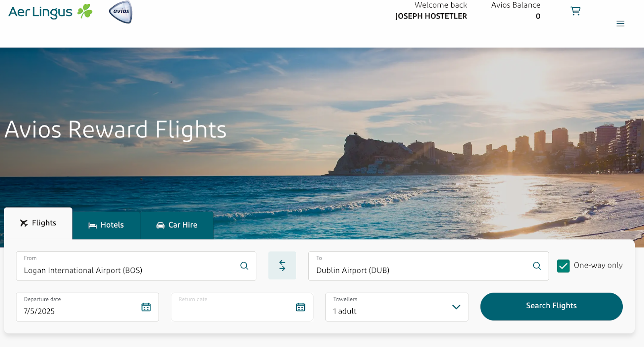Click search icon in From field

244,266
